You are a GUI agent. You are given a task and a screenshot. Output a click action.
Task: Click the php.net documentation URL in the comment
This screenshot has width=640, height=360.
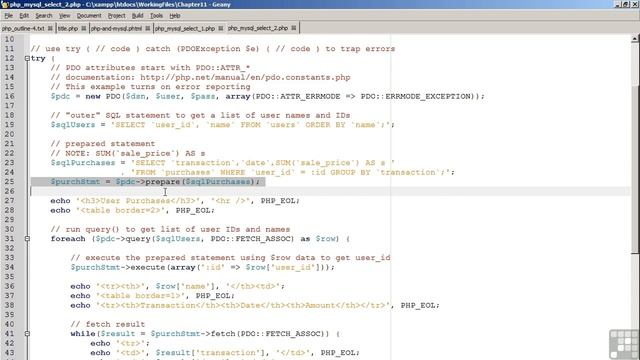click(245, 77)
